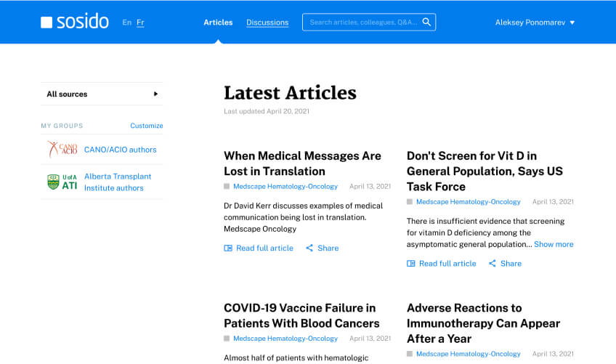The image size is (616, 364).
Task: Open Aleksey Ponomarev user menu
Action: tap(535, 23)
